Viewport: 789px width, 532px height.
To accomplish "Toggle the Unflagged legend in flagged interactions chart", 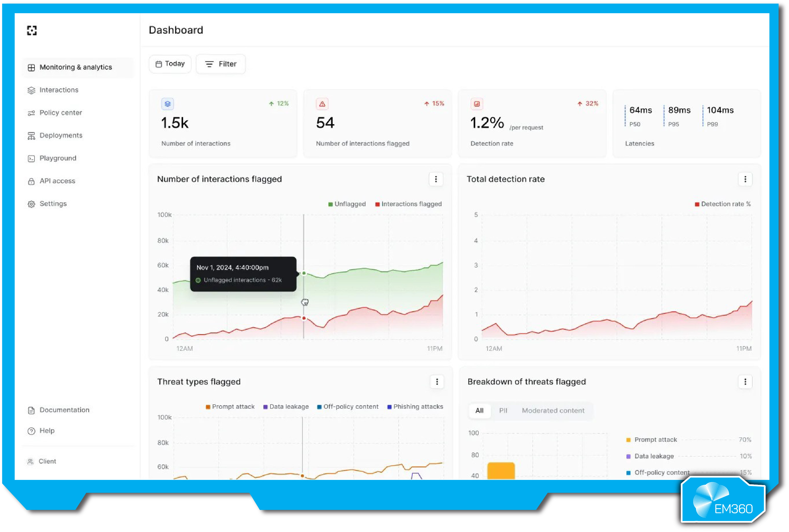I will tap(347, 204).
